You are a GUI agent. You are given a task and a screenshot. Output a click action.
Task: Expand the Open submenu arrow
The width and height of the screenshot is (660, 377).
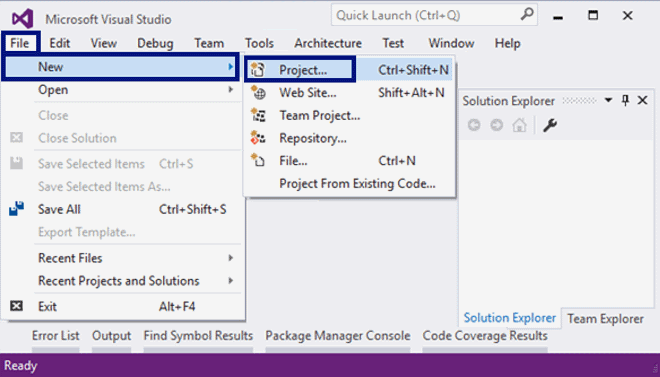tap(231, 89)
